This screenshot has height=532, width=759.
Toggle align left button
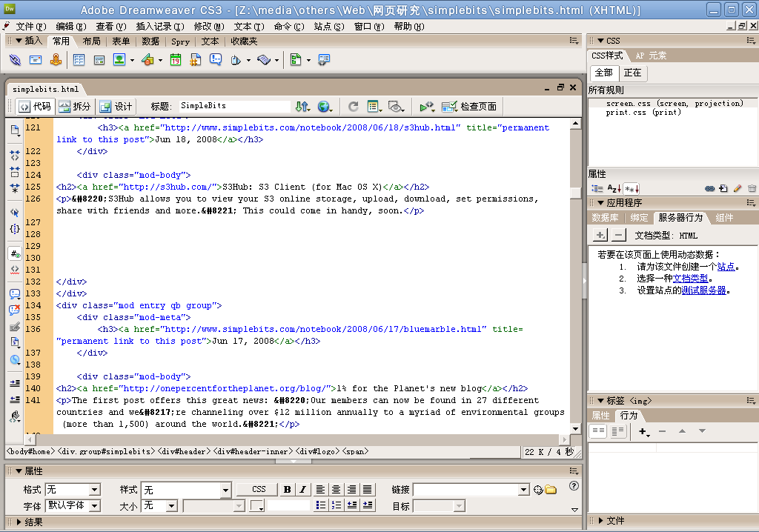coord(320,490)
